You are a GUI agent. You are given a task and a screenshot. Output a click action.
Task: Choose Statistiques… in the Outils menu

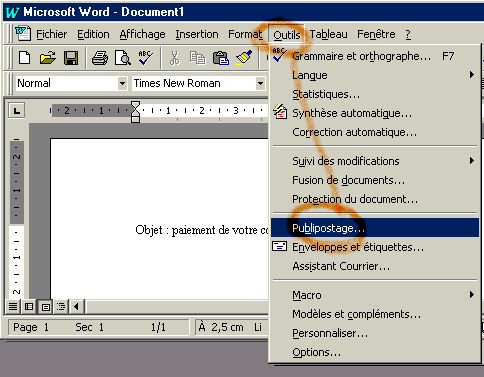[374, 94]
